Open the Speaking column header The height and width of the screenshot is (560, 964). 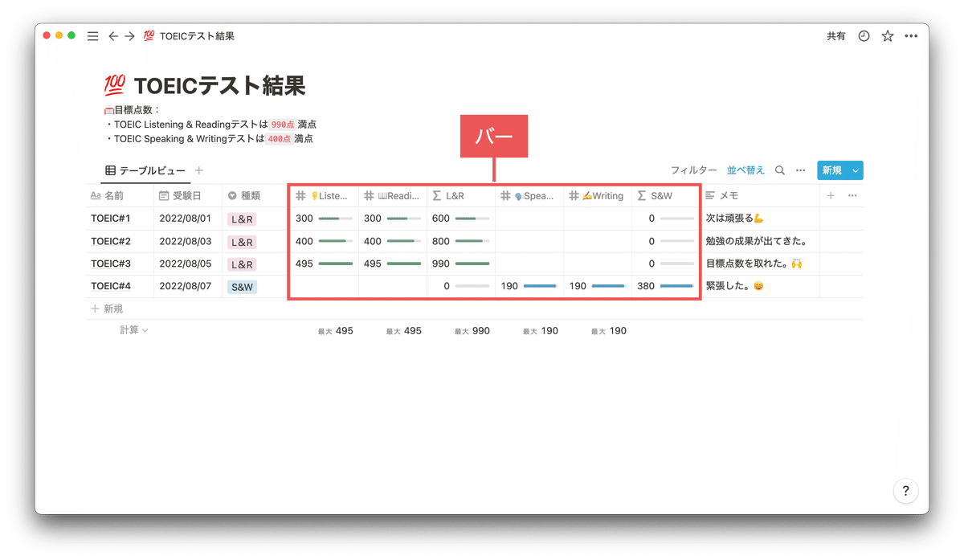529,195
